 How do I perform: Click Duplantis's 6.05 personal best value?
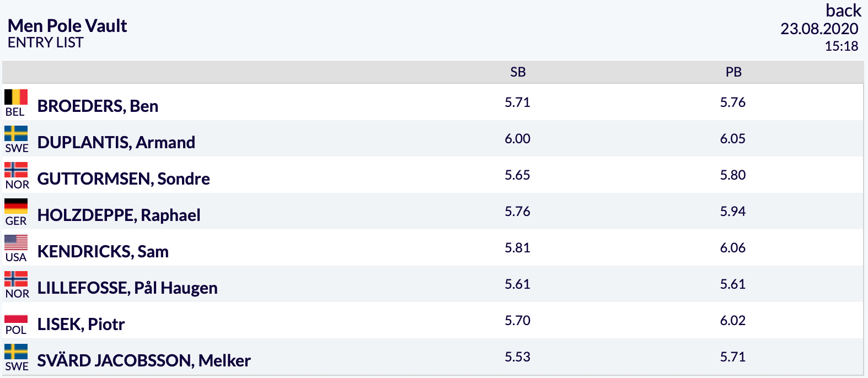coord(733,138)
